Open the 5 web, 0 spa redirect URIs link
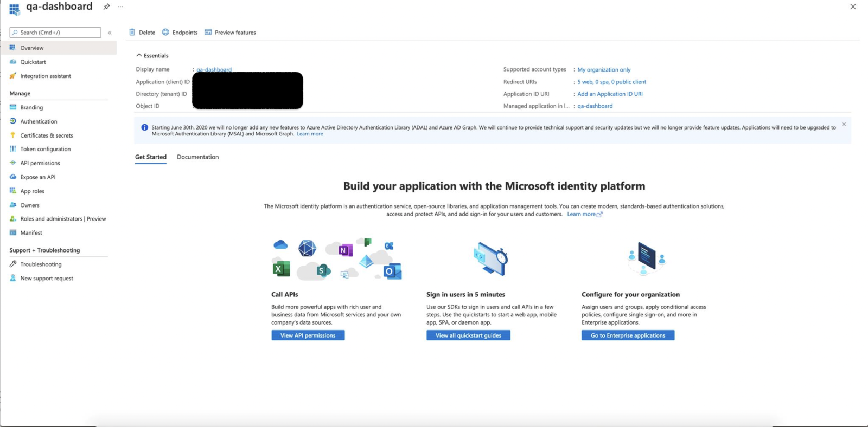The width and height of the screenshot is (868, 427). [x=611, y=82]
